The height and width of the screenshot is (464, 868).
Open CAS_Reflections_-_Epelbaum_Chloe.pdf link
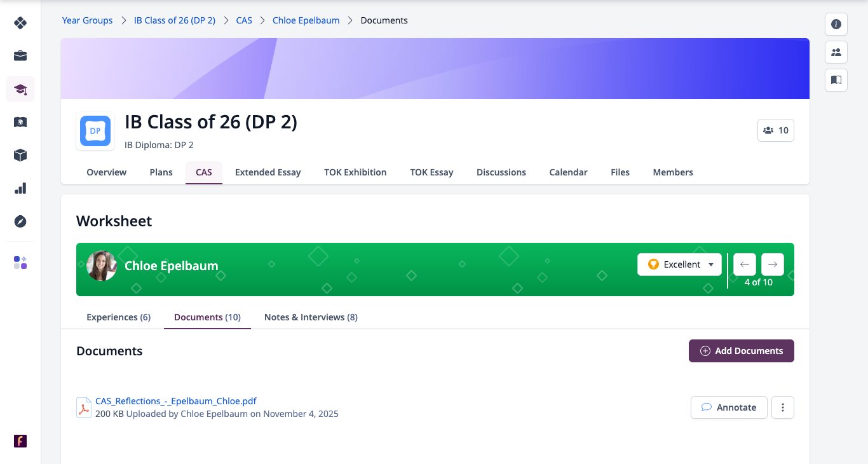click(x=176, y=401)
